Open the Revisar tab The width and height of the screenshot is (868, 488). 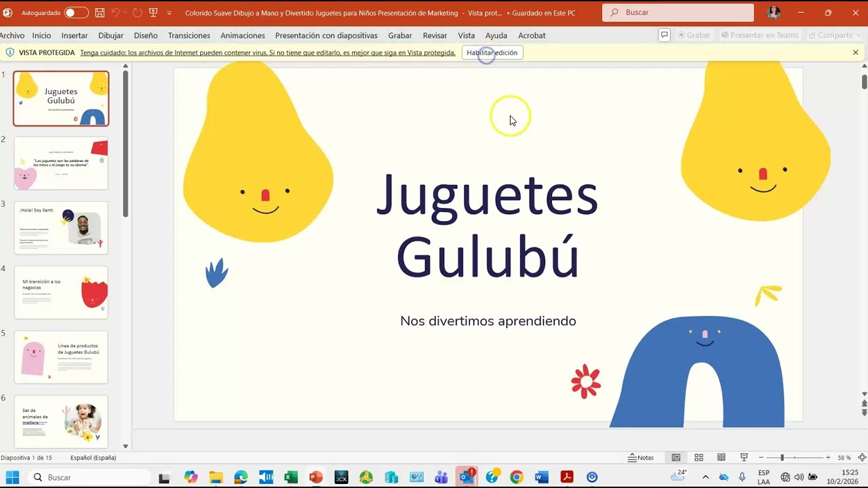pos(435,35)
